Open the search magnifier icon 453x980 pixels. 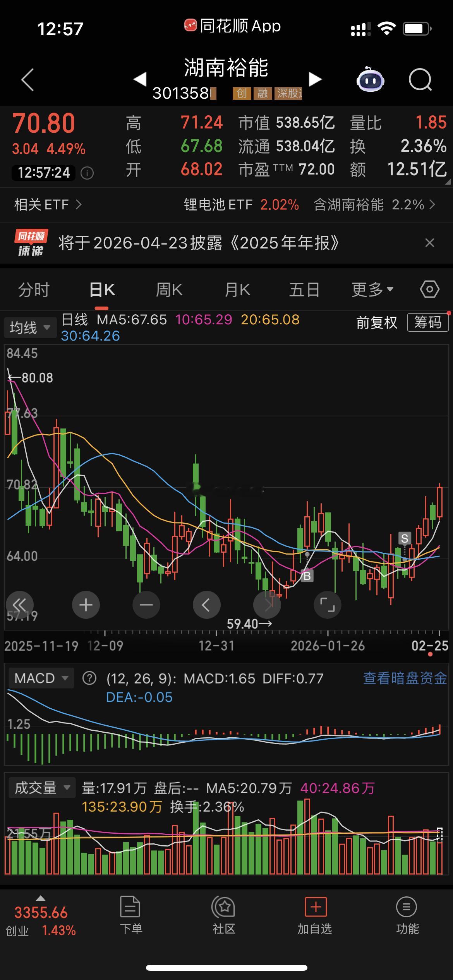(420, 80)
